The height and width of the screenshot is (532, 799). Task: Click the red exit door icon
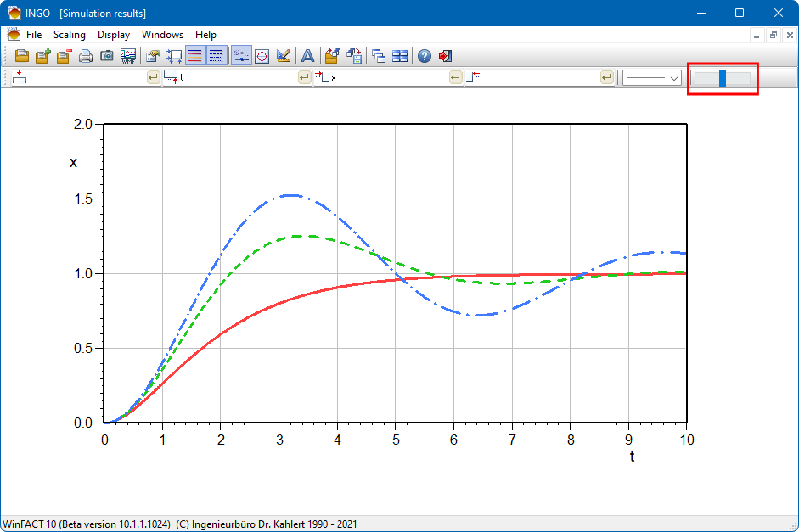click(445, 57)
